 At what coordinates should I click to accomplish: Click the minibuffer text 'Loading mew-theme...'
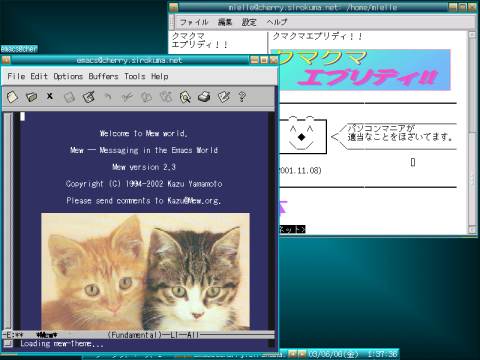(62, 343)
